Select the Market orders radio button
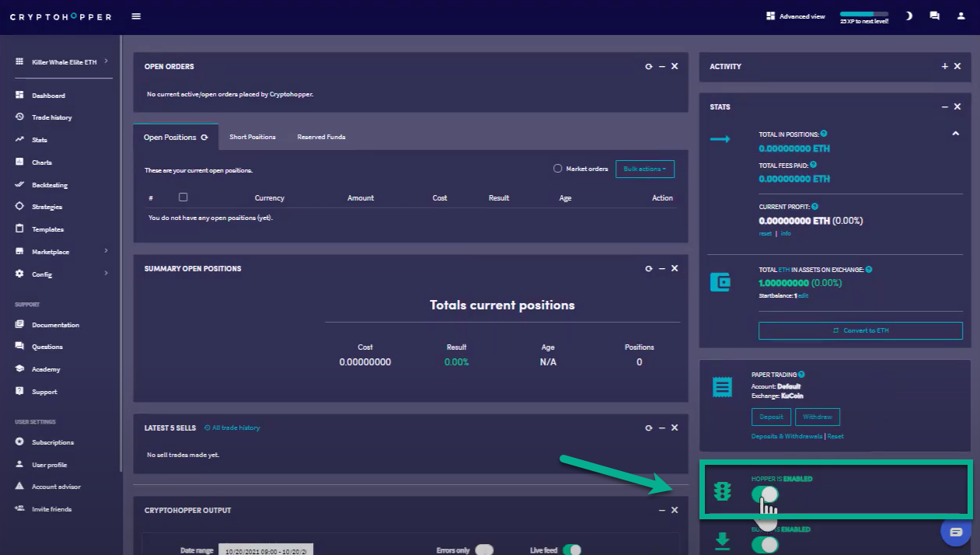The image size is (980, 555). (x=557, y=169)
